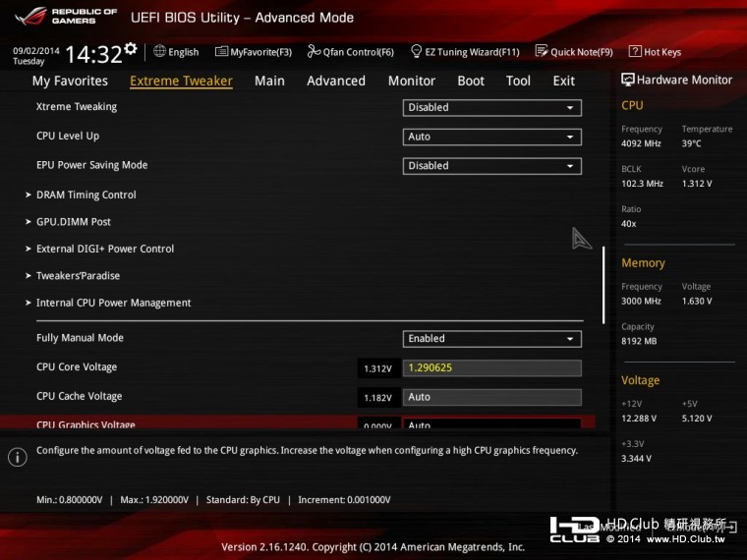Click the Xtreme Tweaking label
Viewport: 747px width, 560px height.
(x=77, y=107)
